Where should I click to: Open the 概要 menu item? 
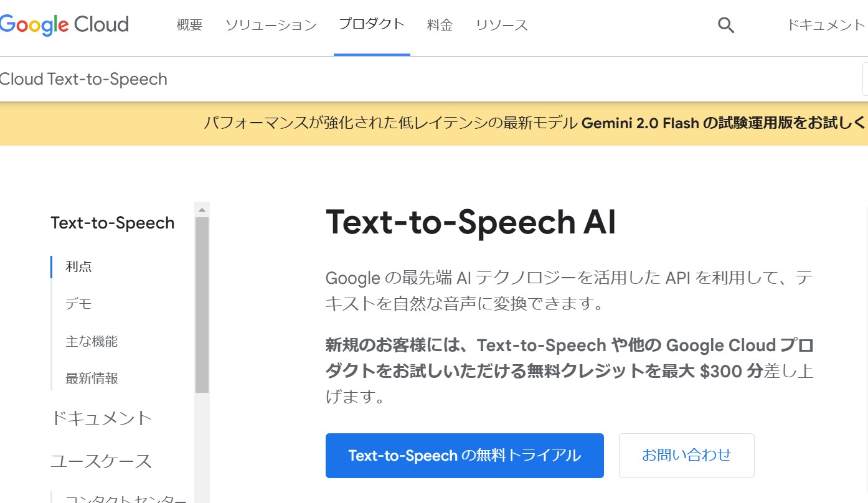tap(189, 26)
